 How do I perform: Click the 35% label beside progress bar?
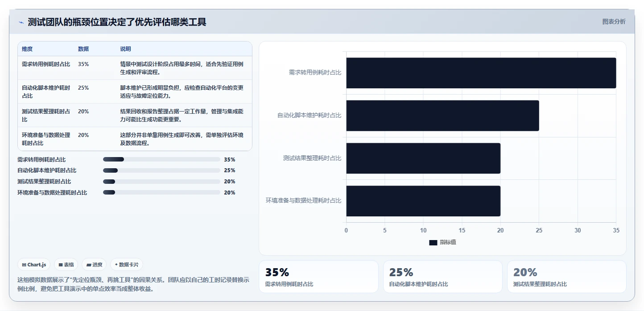(230, 160)
